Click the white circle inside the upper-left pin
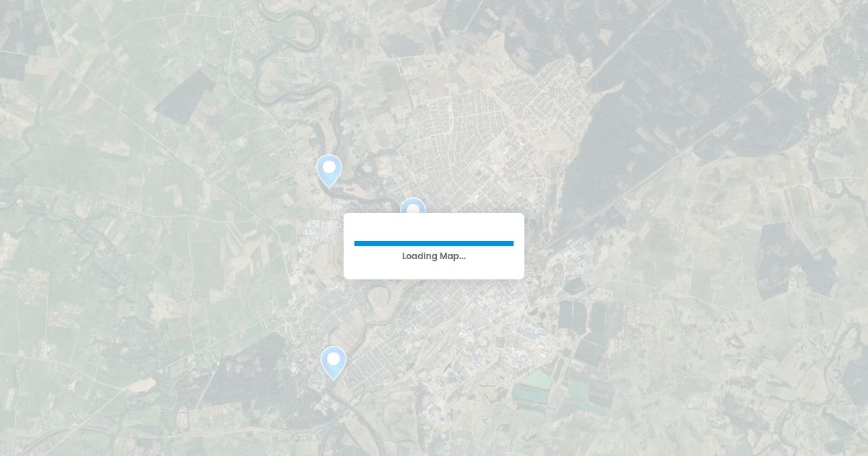The width and height of the screenshot is (868, 456). click(x=329, y=167)
